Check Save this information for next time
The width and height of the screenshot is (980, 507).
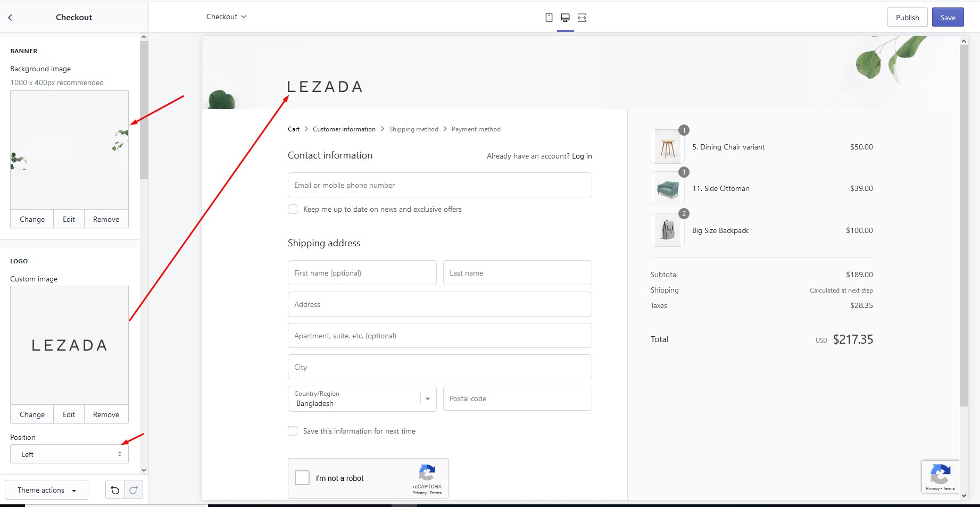(x=293, y=431)
